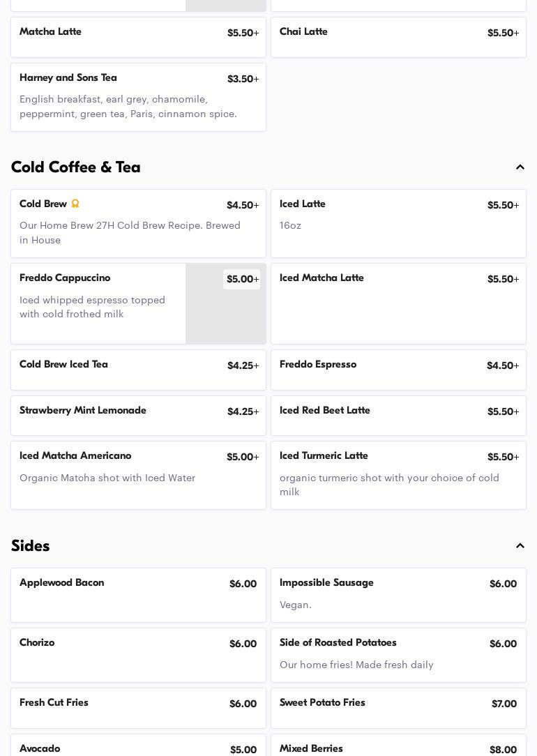
Task: Select Cold Brew Iced Tea
Action: pos(138,370)
